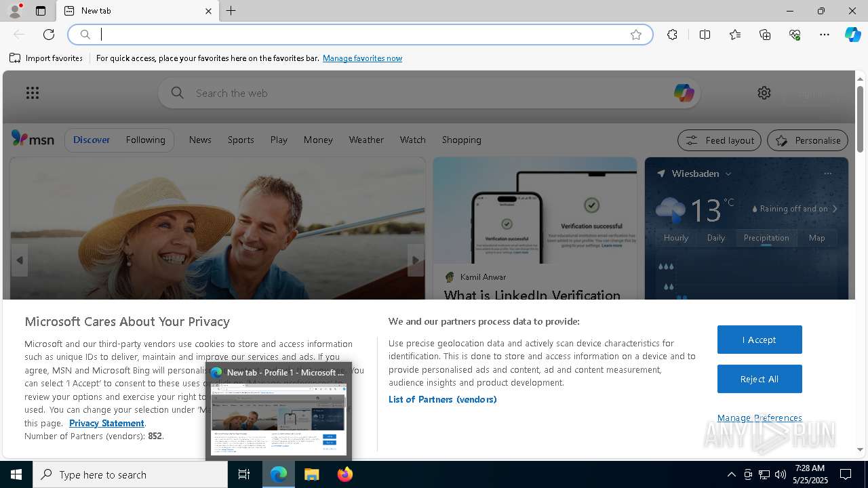Image resolution: width=868 pixels, height=488 pixels.
Task: Open Manage Preferences link
Action: [759, 418]
